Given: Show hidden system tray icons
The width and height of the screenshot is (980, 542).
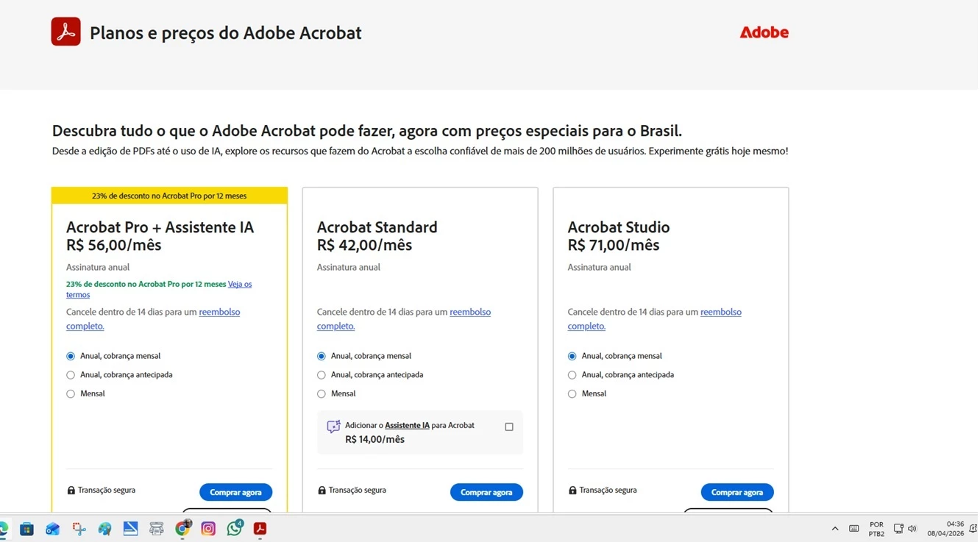Looking at the screenshot, I should click(834, 529).
